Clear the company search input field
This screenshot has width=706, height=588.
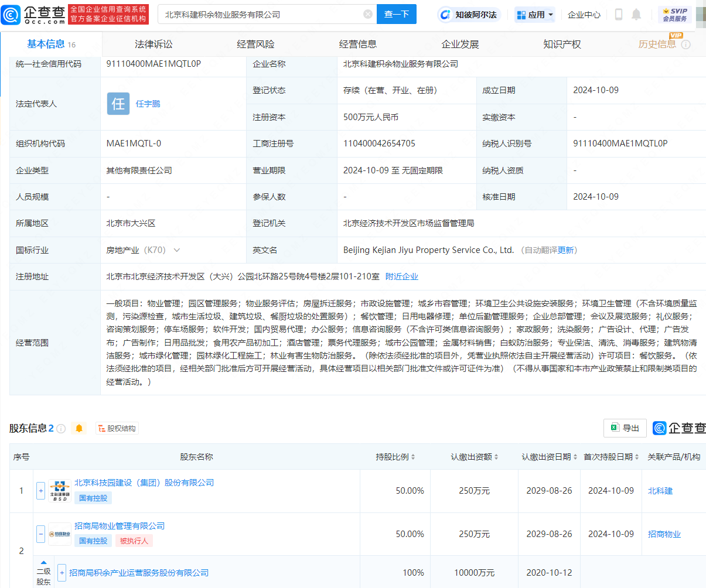click(x=368, y=14)
